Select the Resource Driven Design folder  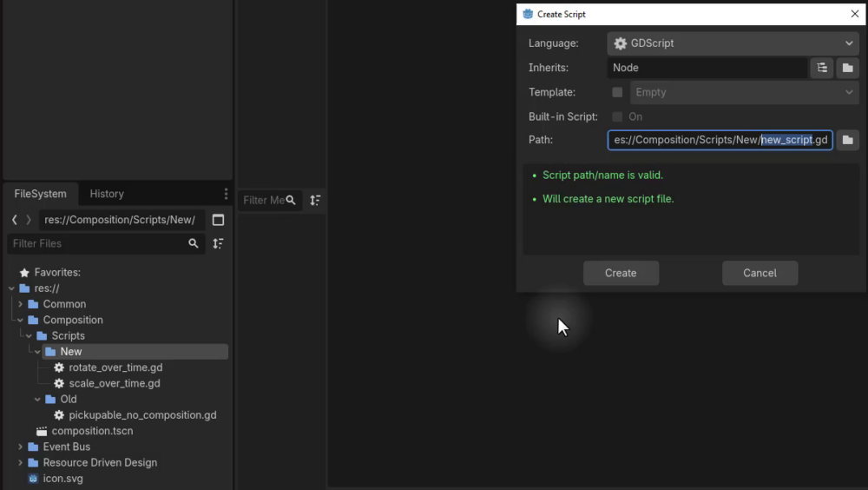tap(100, 462)
